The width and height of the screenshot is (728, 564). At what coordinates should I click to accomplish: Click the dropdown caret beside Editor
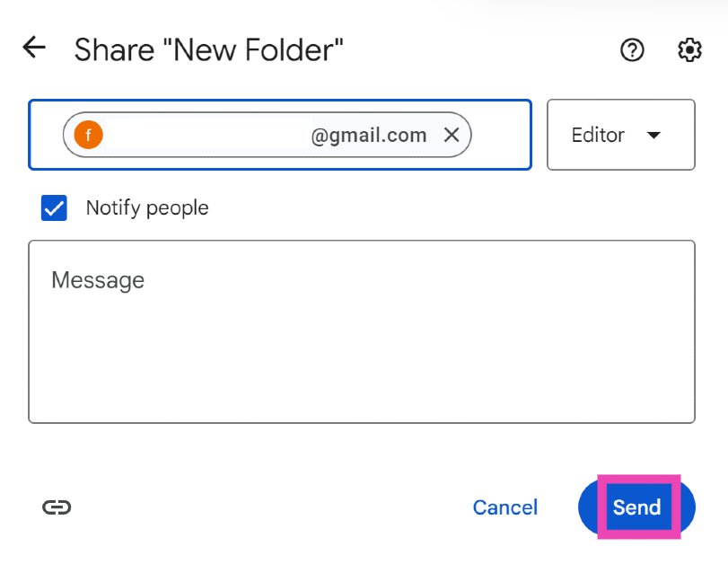pyautogui.click(x=654, y=135)
